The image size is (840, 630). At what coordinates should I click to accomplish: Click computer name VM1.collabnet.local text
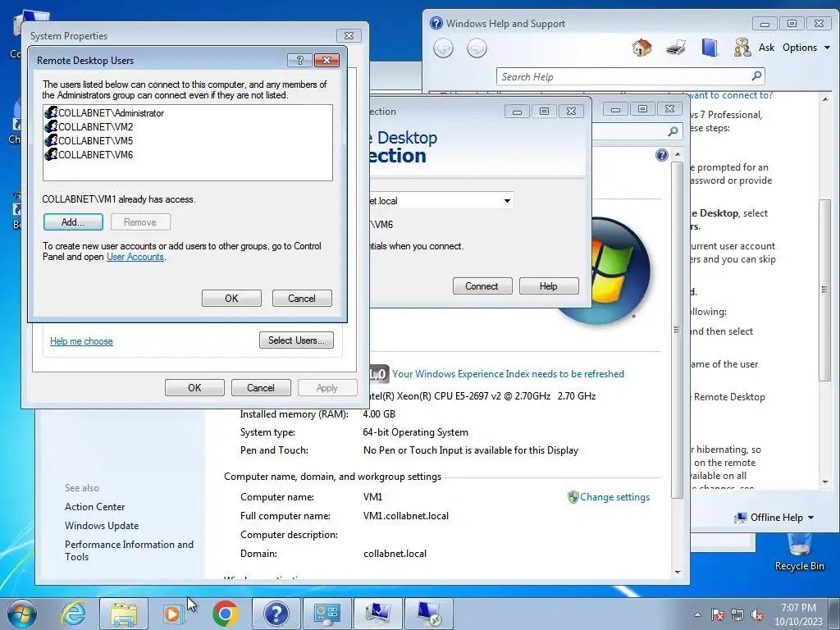click(406, 516)
